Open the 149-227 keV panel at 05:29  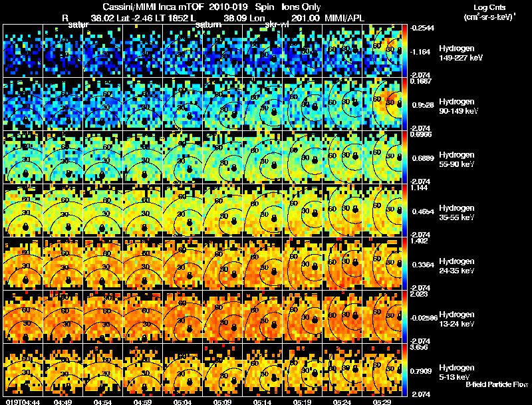point(382,51)
